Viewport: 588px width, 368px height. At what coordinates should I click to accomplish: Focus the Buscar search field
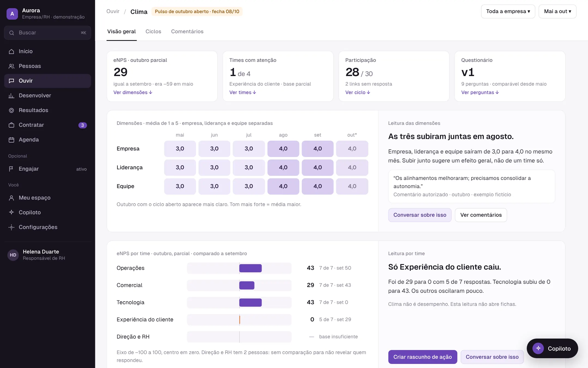[47, 33]
